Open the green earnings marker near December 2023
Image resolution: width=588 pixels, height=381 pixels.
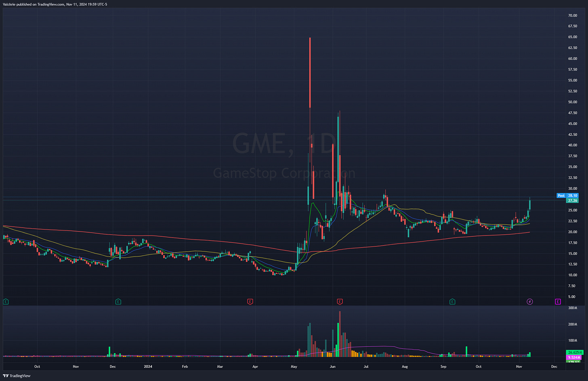click(x=118, y=301)
